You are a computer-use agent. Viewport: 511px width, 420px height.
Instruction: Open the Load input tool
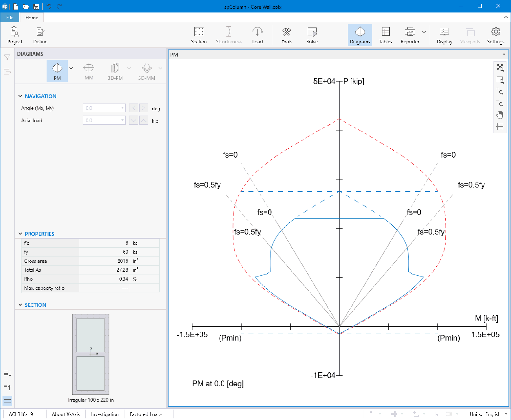pyautogui.click(x=257, y=35)
